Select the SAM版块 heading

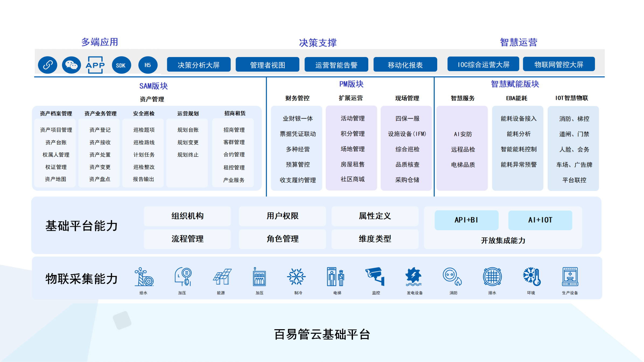click(x=153, y=86)
